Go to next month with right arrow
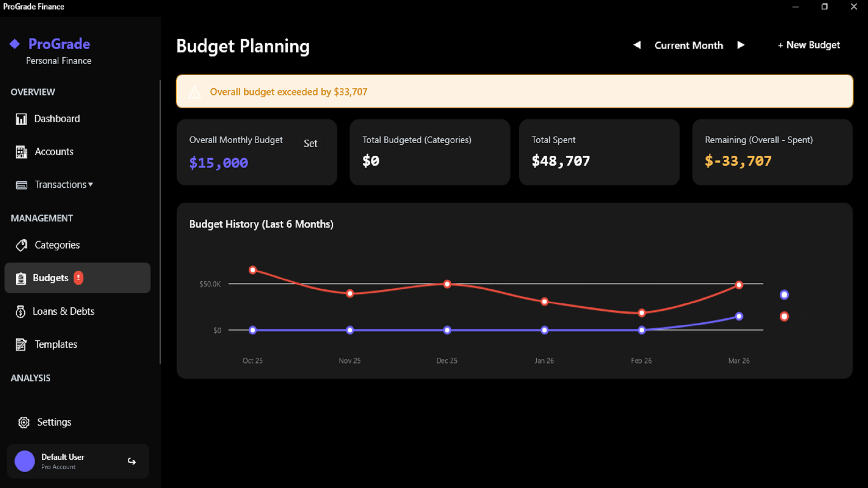 741,45
